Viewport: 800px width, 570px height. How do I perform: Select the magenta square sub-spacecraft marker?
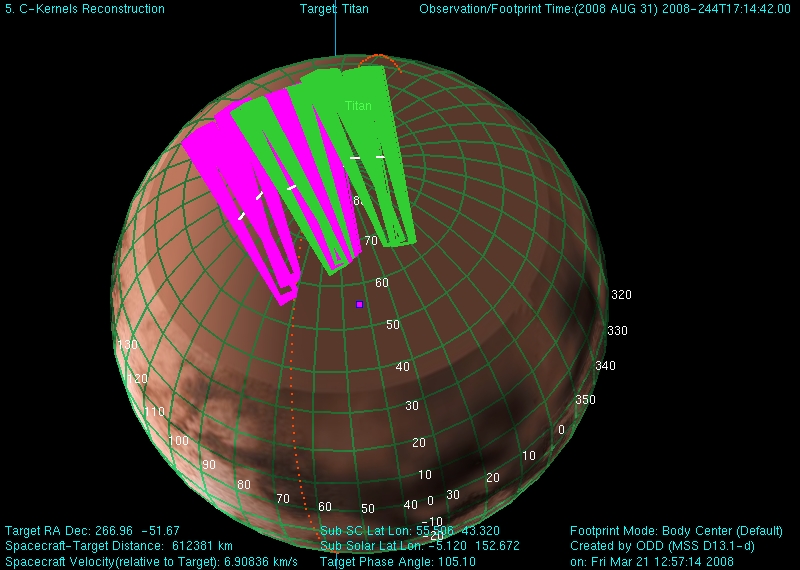point(359,305)
